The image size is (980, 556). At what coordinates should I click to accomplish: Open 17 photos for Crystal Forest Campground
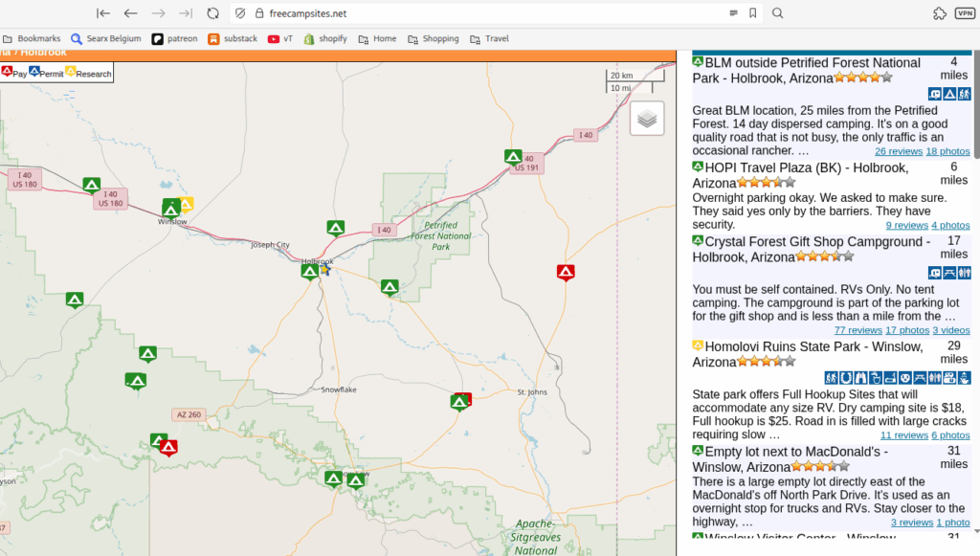point(907,330)
